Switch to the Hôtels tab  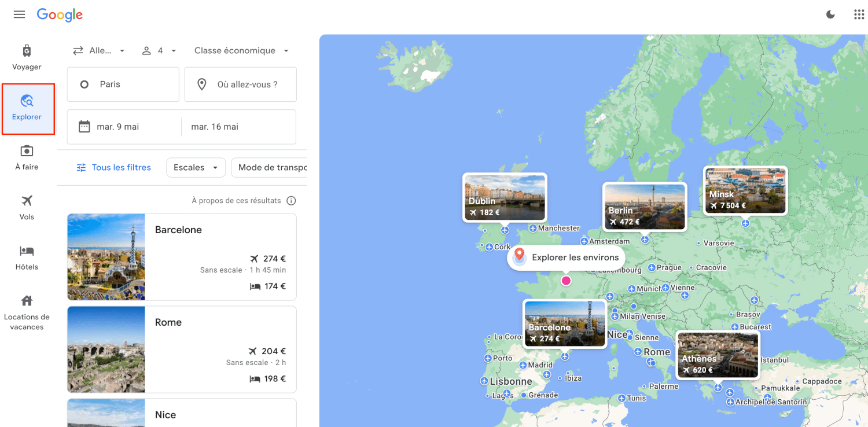coord(27,257)
